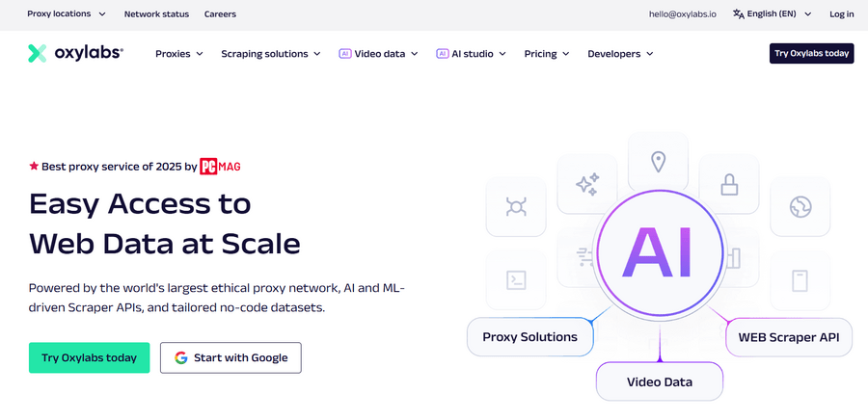Click the terminal prompt icon tile
The image size is (868, 420).
tap(516, 280)
